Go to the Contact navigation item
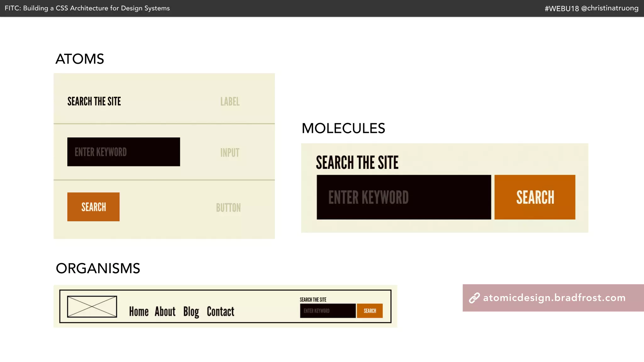 (220, 311)
